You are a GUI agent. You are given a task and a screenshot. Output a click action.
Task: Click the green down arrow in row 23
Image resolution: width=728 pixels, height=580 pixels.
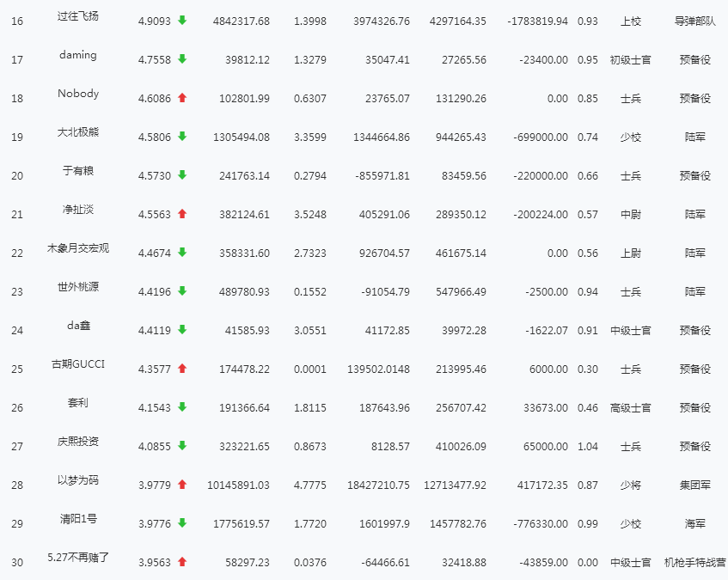coord(182,291)
